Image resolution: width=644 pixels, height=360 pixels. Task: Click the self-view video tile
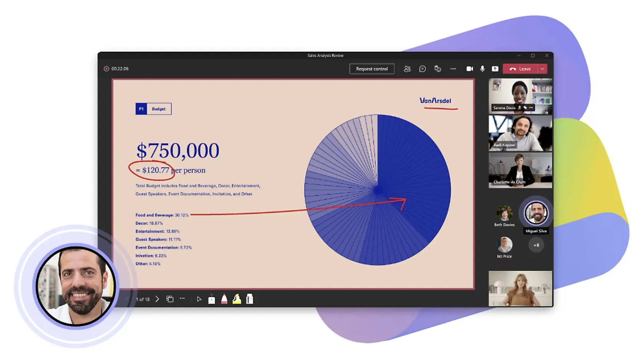[520, 289]
